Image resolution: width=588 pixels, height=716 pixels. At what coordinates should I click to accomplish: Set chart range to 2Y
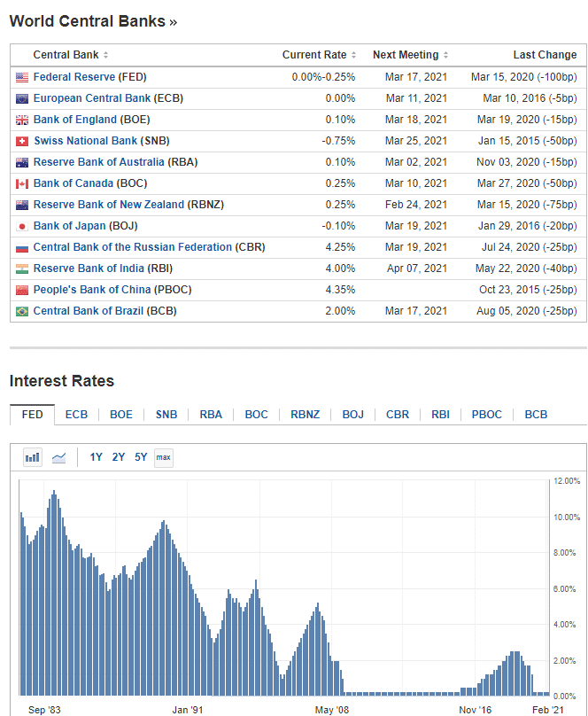coord(119,457)
